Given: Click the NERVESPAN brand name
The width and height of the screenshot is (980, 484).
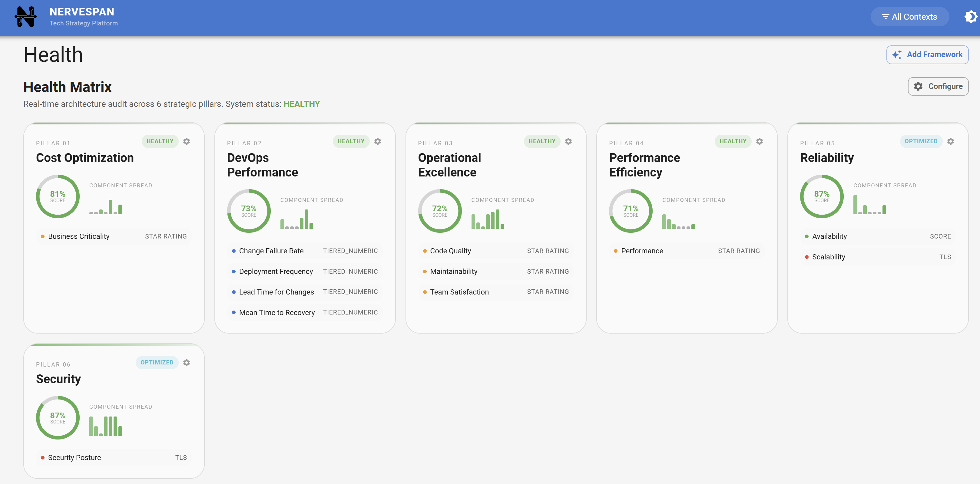Looking at the screenshot, I should click(x=82, y=12).
